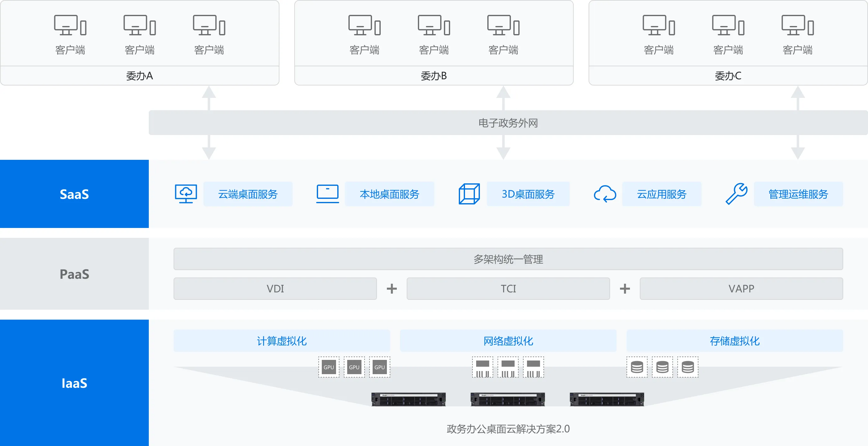
Task: Select the 委办B panel header
Action: 433,76
